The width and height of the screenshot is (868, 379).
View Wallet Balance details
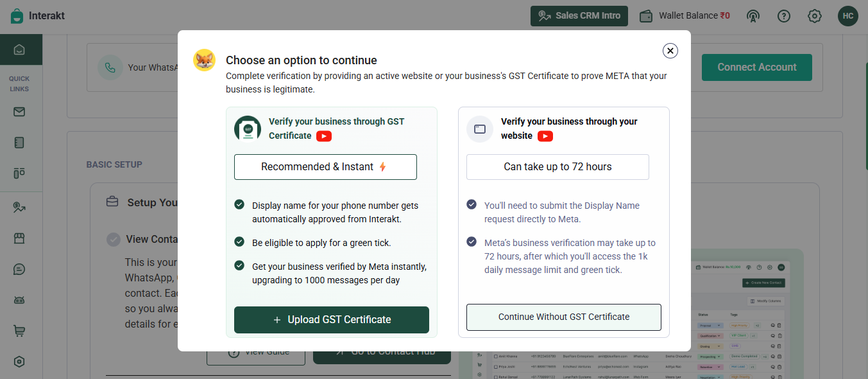[x=685, y=16]
